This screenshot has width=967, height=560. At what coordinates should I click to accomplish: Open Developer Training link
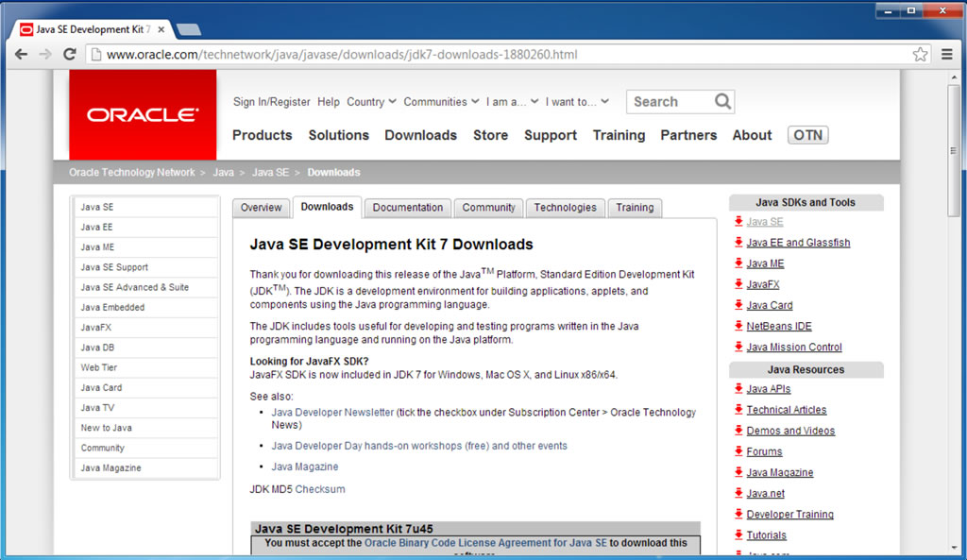click(790, 515)
